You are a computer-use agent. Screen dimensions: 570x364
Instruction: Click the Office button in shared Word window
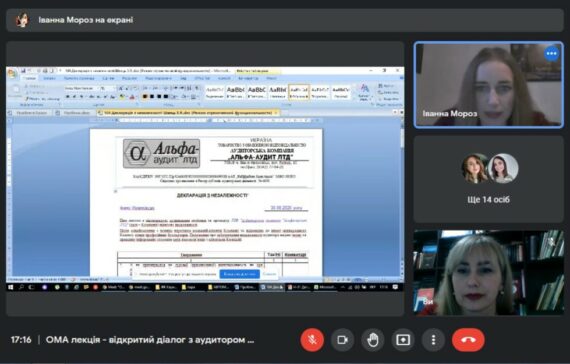12,73
